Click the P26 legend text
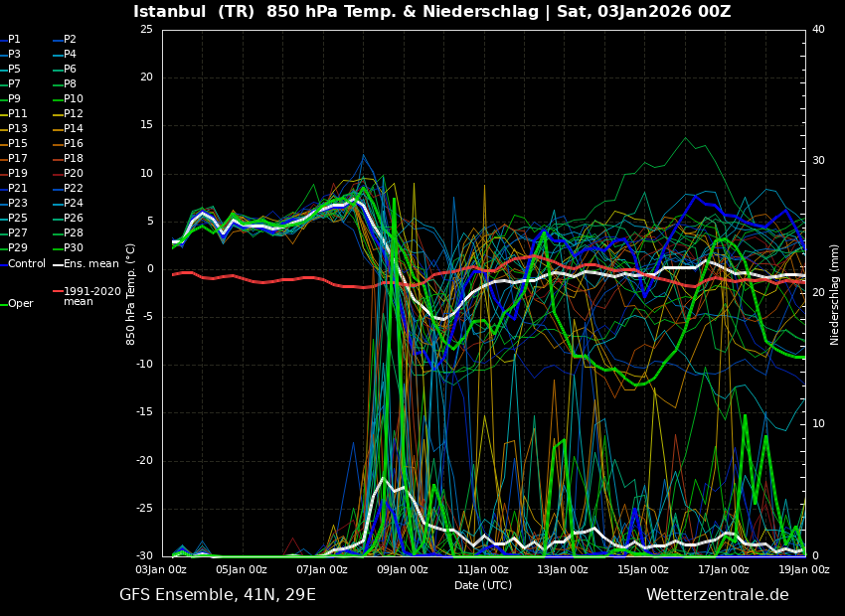 coord(74,218)
